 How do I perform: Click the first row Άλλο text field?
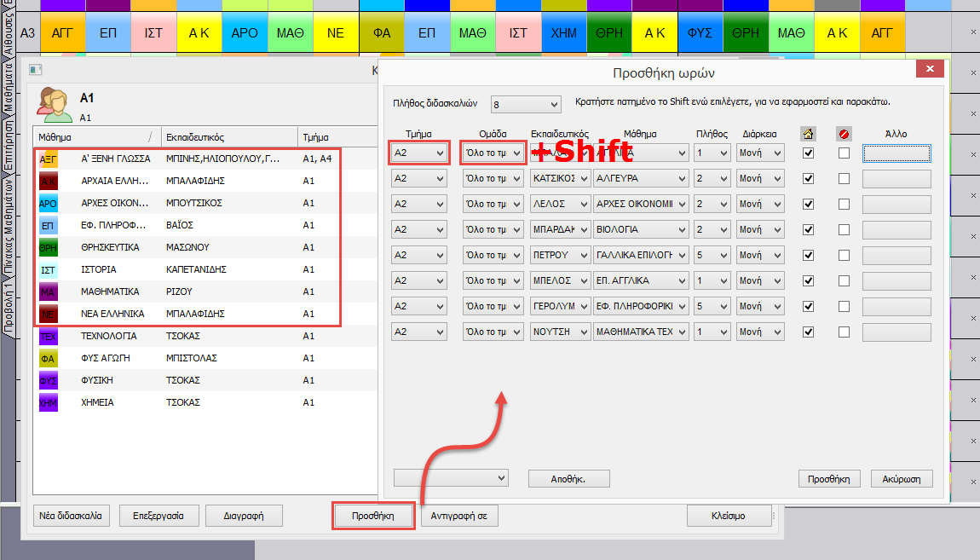[896, 153]
